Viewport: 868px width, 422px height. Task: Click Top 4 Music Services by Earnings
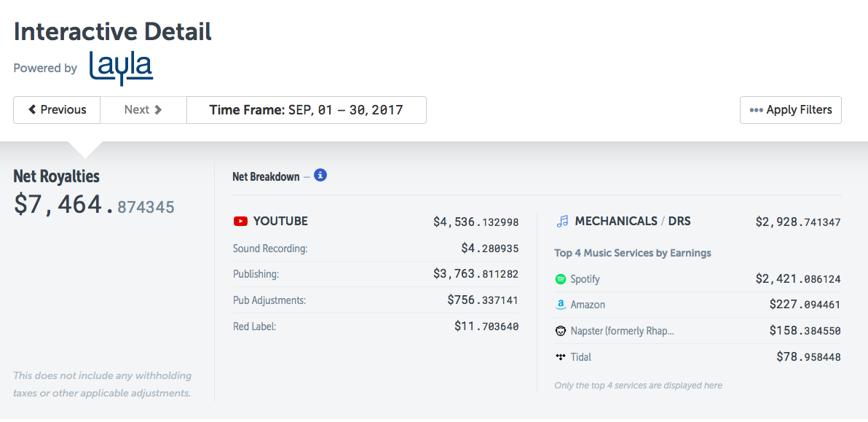click(633, 253)
